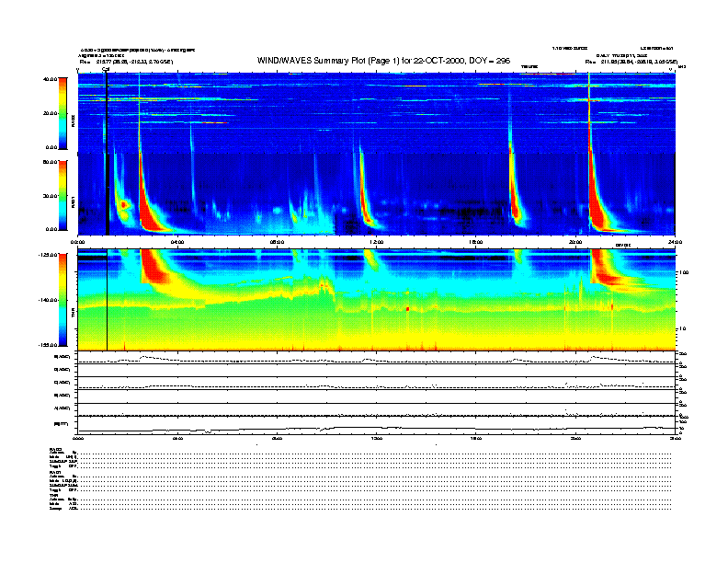
Task: Click the 04:00 label beneath the line plots
Action: pyautogui.click(x=177, y=438)
